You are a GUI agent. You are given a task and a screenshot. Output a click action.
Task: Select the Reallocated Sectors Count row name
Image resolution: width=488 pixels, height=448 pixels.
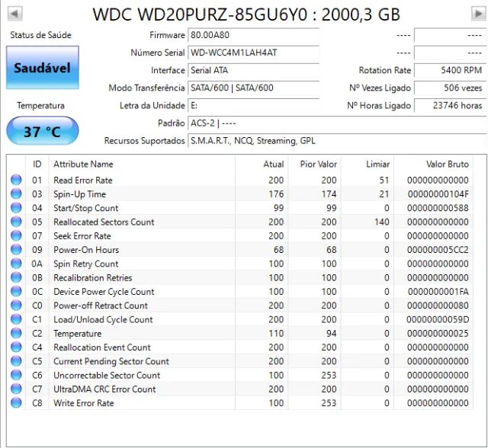104,222
